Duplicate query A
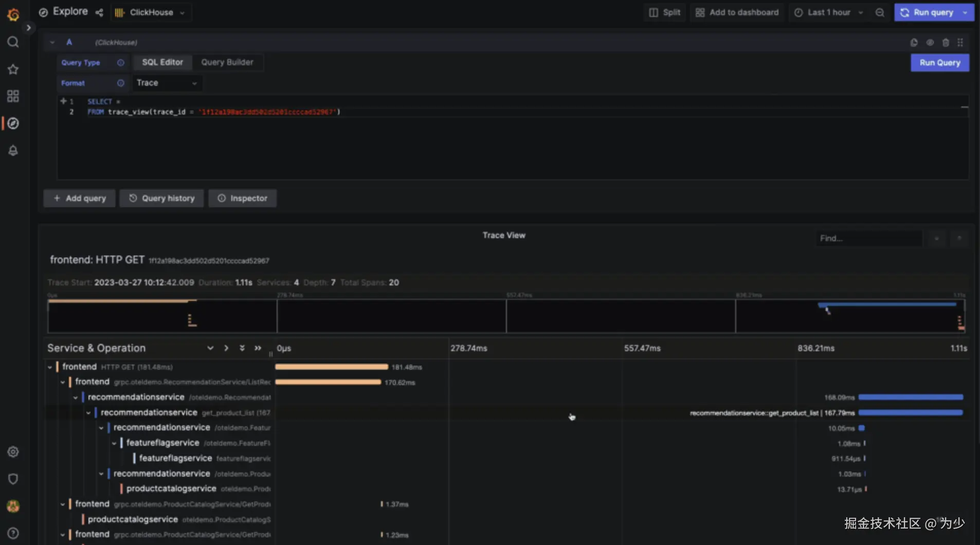Viewport: 980px width, 545px height. pos(914,43)
